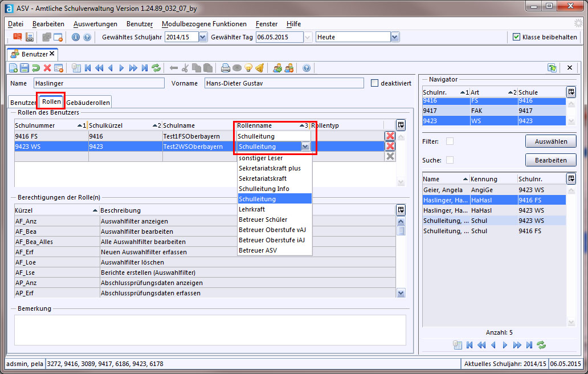Image resolution: width=588 pixels, height=374 pixels.
Task: Switch to the Gebäuderollen tab
Action: (88, 103)
